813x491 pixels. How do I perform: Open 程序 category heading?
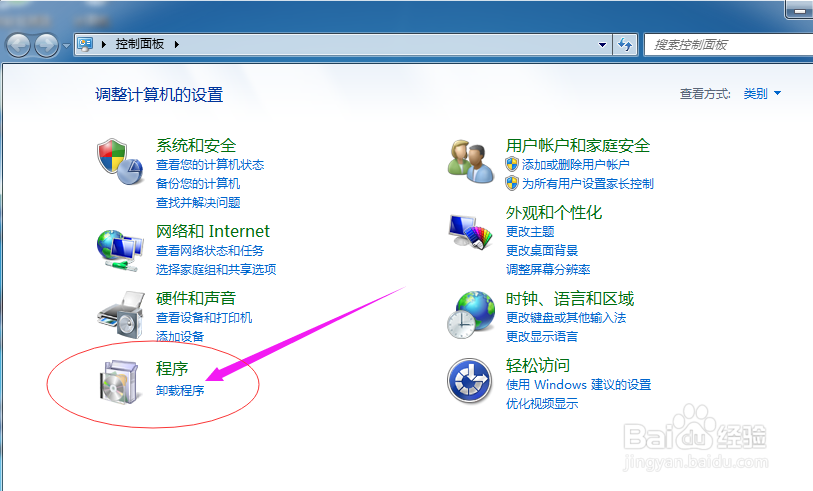pos(172,369)
